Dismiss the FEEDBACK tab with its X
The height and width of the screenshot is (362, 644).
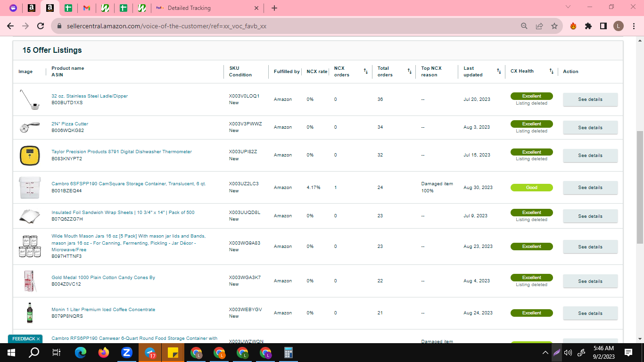(x=38, y=339)
